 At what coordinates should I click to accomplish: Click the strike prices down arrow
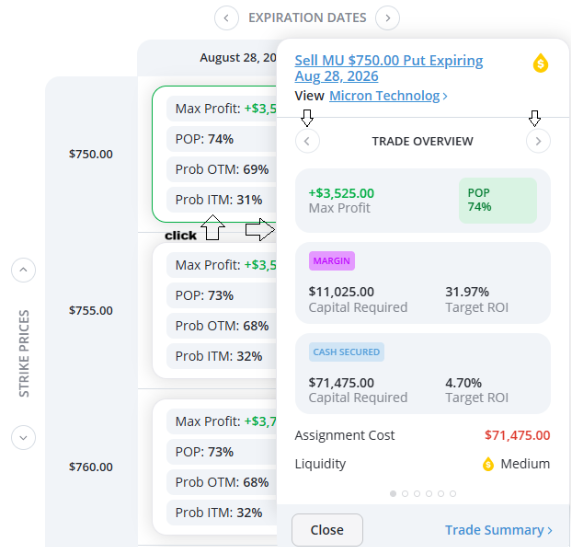click(x=23, y=437)
